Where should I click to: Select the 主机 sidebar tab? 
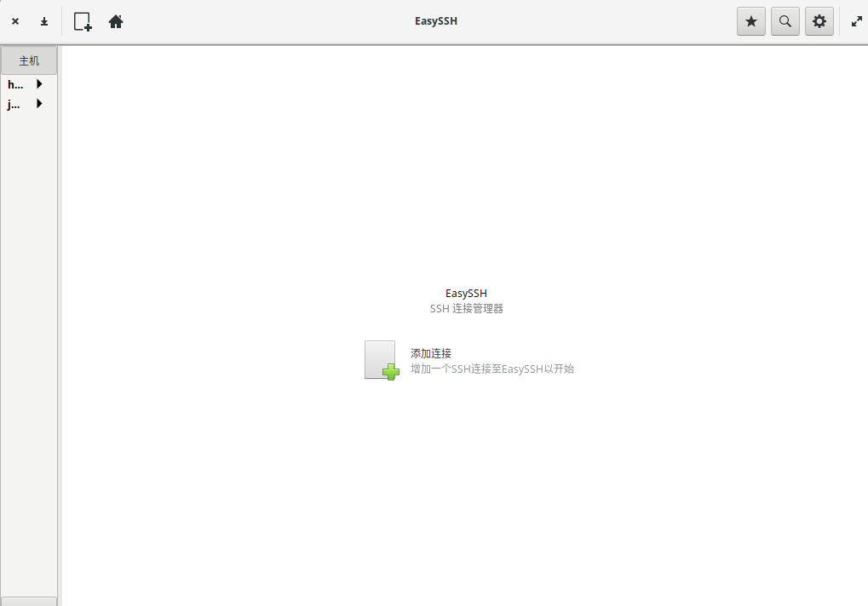(28, 60)
